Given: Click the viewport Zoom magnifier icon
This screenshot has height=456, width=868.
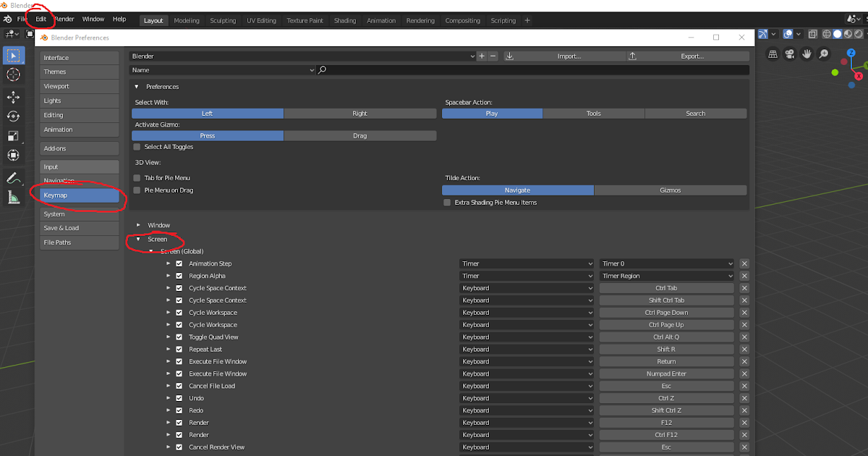Looking at the screenshot, I should [x=823, y=54].
